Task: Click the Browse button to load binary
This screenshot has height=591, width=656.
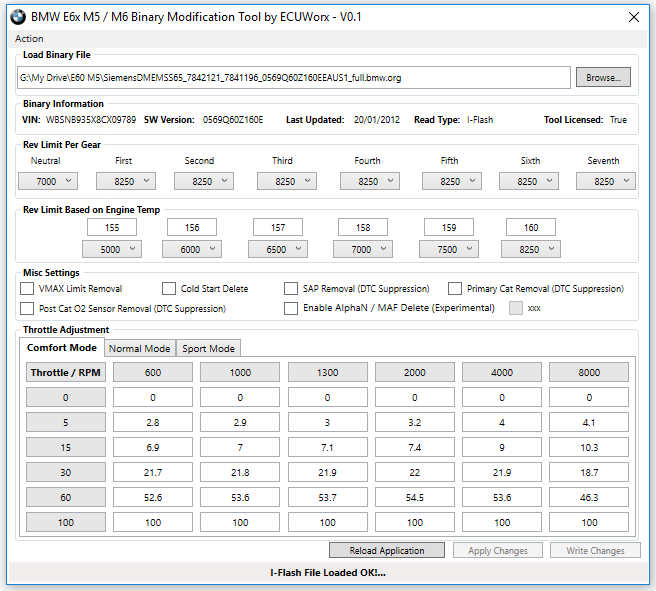Action: 602,77
